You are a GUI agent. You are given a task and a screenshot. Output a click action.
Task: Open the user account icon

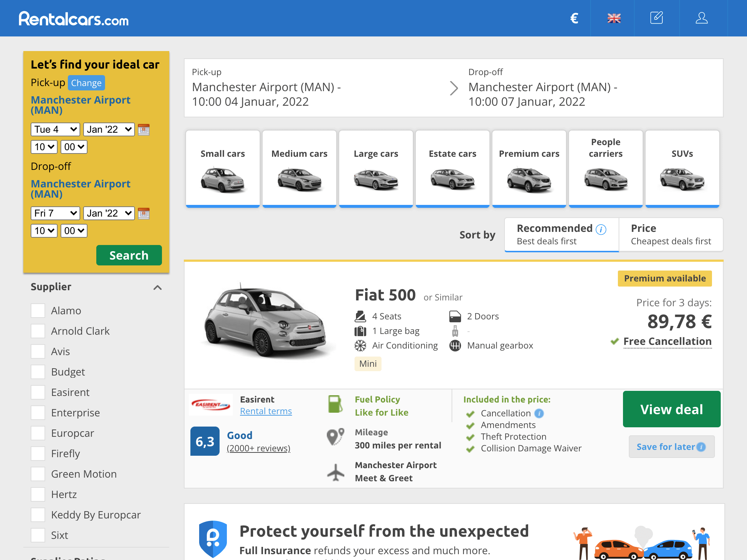[x=701, y=18]
